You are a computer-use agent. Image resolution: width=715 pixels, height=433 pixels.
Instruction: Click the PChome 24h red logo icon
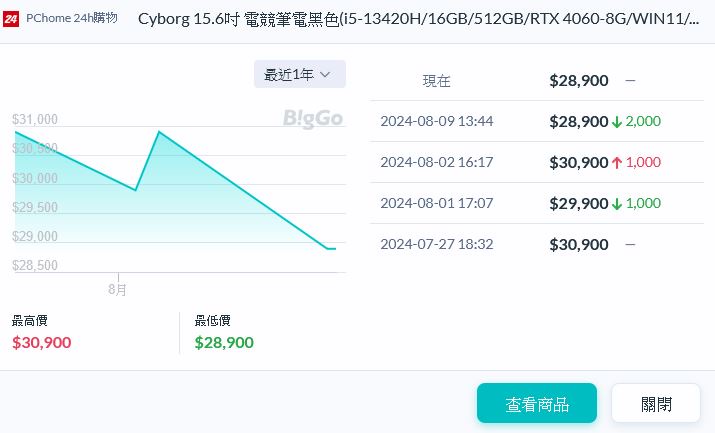13,18
